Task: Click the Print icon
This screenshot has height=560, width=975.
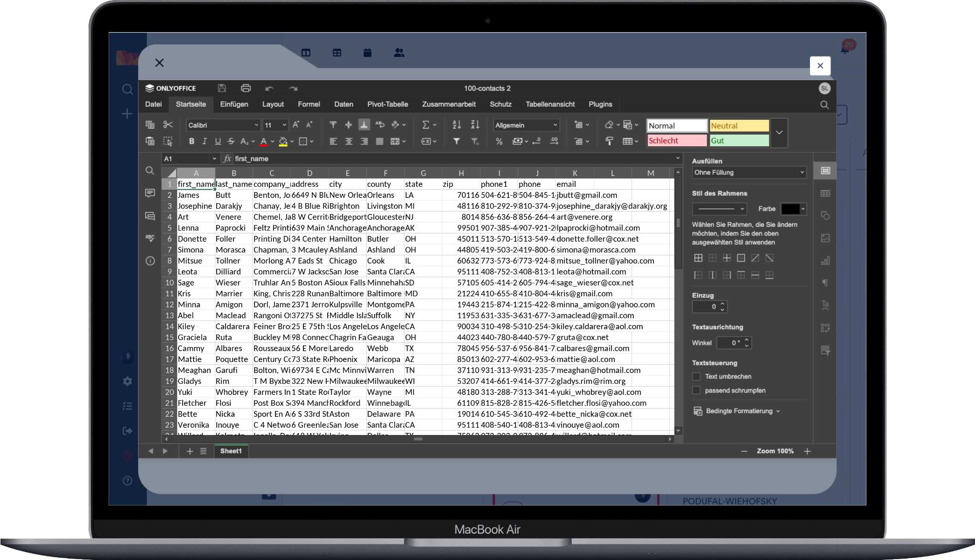Action: pyautogui.click(x=246, y=88)
